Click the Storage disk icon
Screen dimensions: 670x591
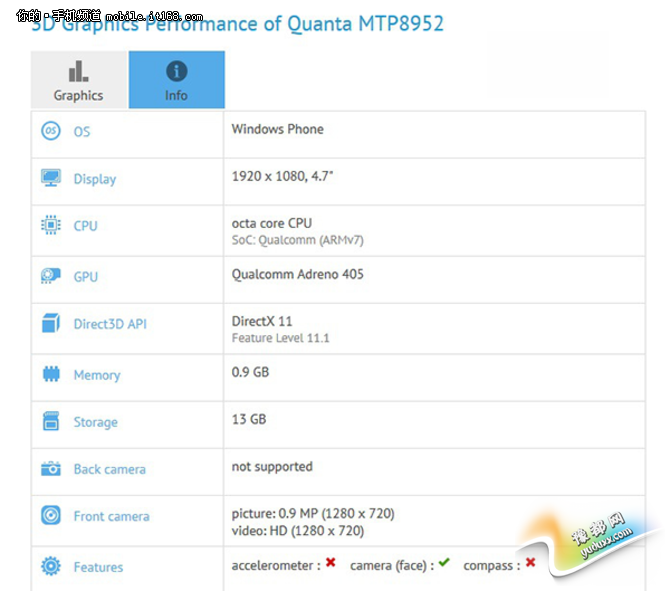tap(51, 422)
